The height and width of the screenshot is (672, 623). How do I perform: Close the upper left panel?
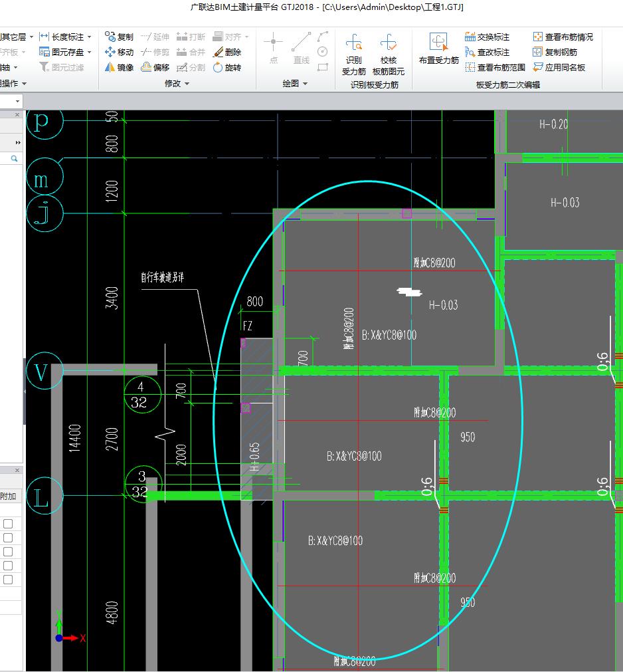17,115
